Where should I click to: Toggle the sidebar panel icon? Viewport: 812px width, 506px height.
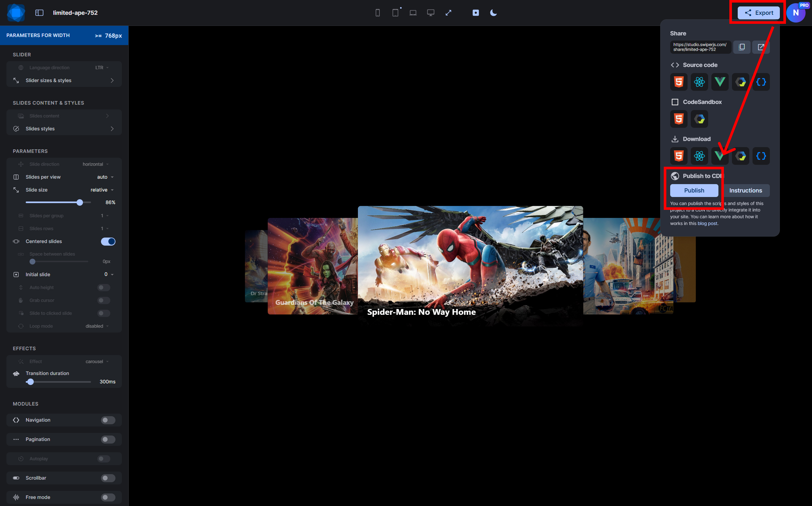click(40, 13)
